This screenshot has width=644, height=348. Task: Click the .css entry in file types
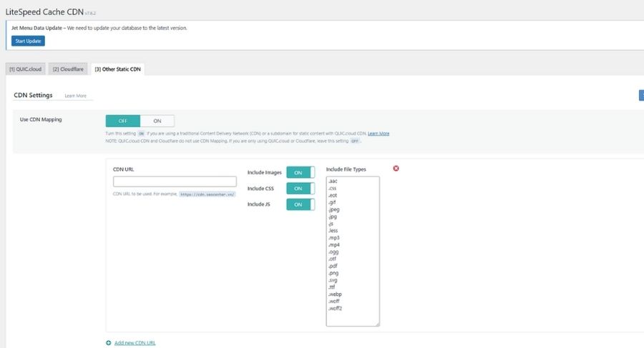(x=333, y=189)
